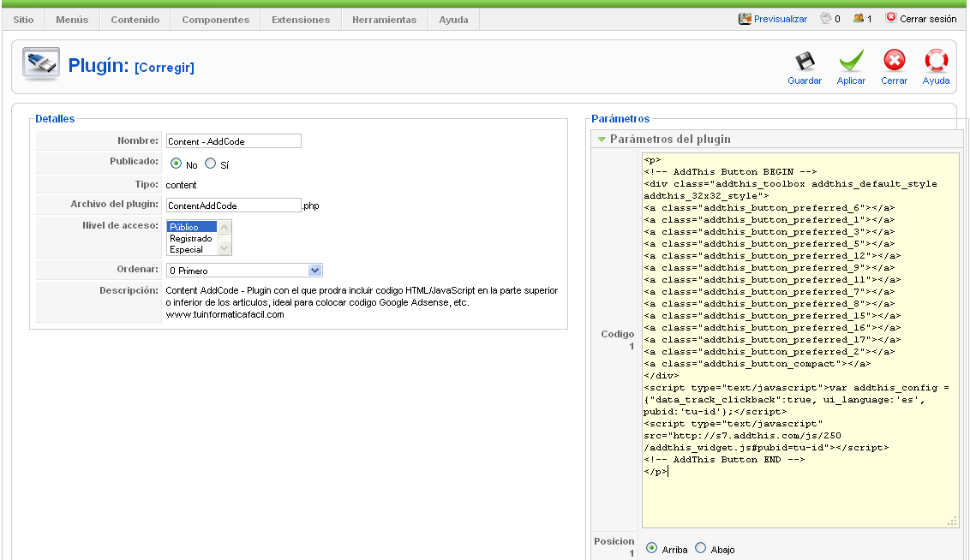Click www.tuinformaticafacil.com text in description

pyautogui.click(x=225, y=314)
